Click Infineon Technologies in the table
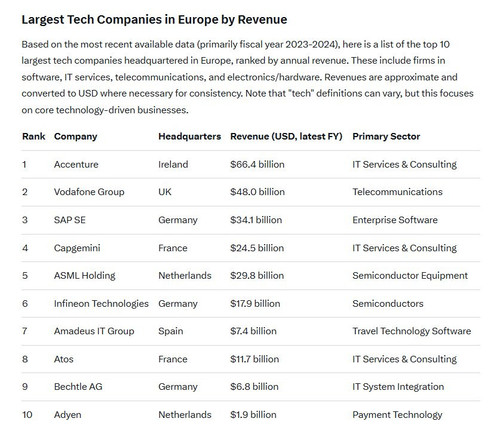This screenshot has height=432, width=500. click(101, 304)
